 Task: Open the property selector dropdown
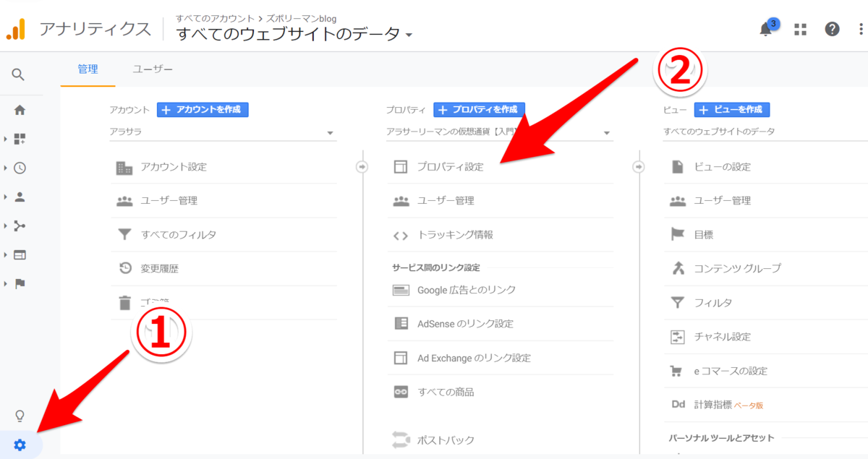tap(499, 132)
